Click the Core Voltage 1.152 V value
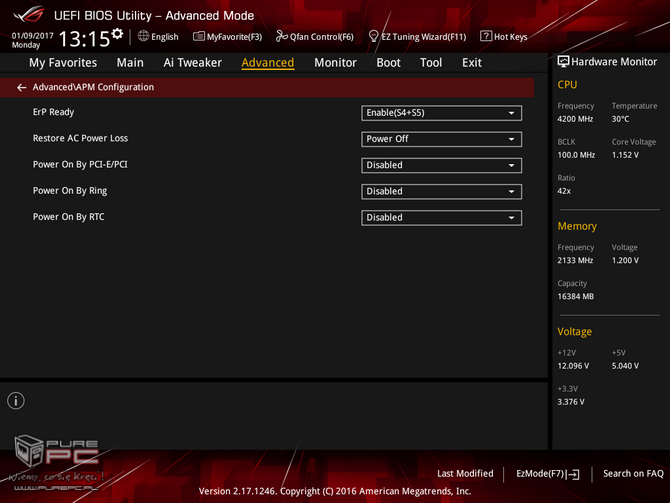Viewport: 670px width, 503px height. pos(625,155)
